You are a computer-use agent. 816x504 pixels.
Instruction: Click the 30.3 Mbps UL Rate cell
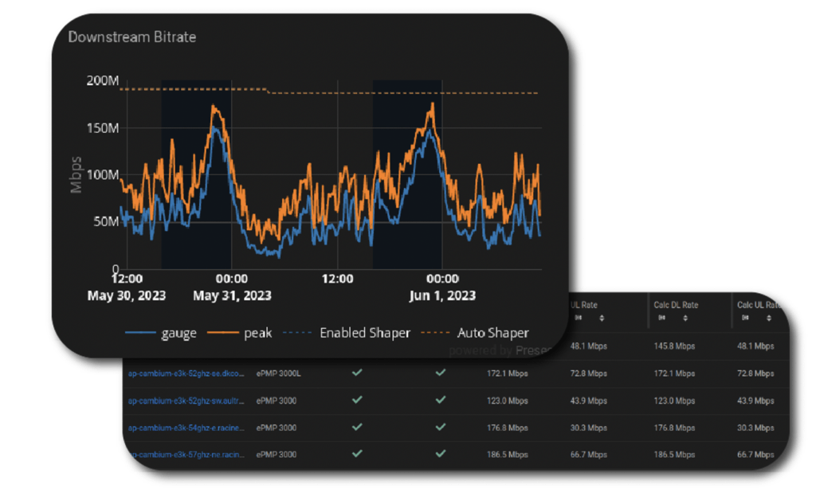(589, 428)
